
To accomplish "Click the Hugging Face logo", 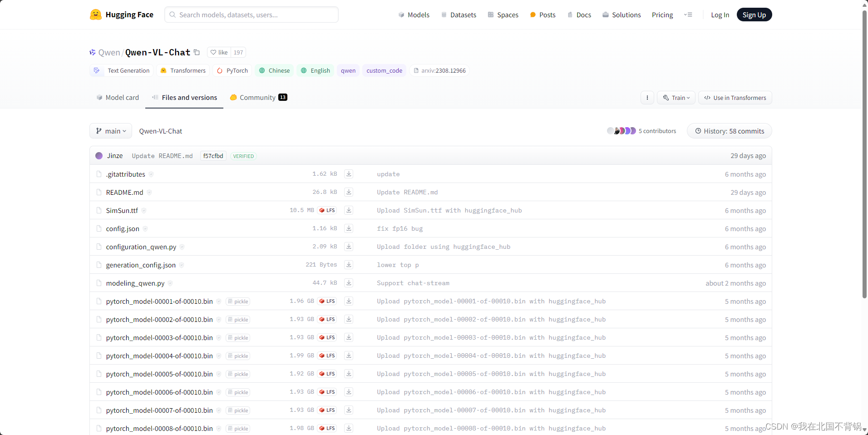I will click(122, 15).
